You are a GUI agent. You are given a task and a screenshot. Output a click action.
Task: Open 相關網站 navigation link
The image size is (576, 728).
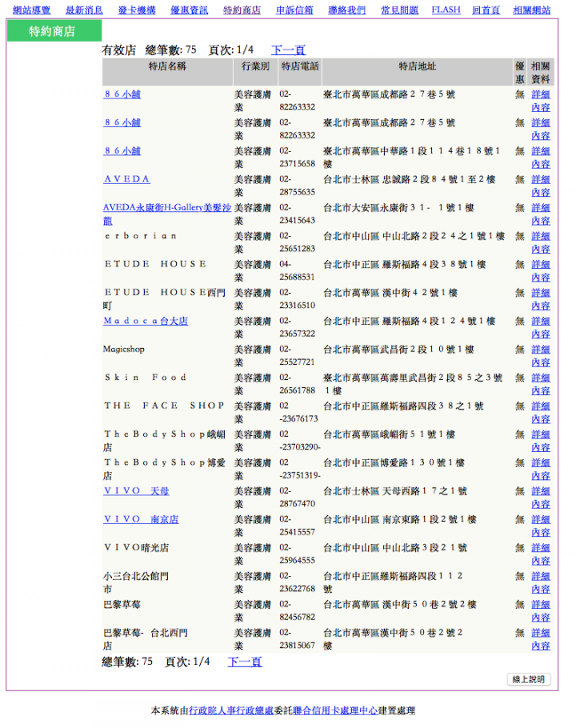tap(532, 10)
